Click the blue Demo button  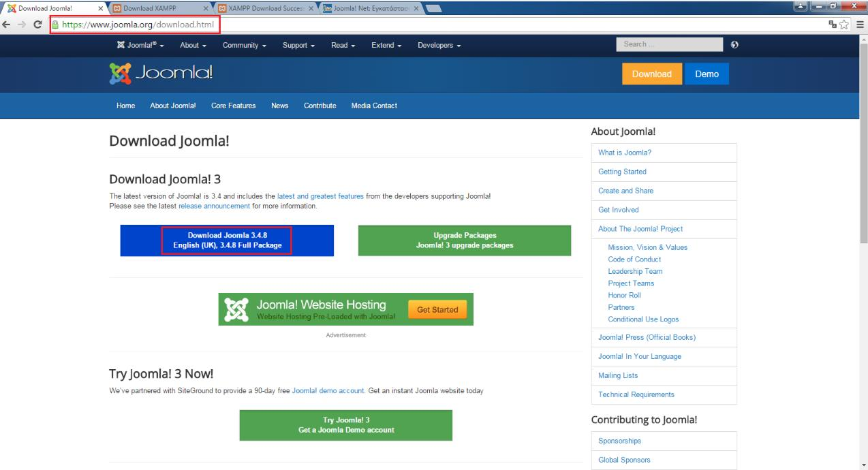[707, 74]
